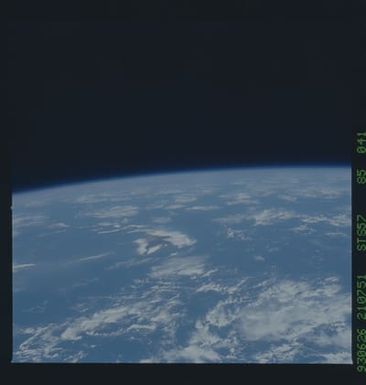Click the green "STS57" mission label
Viewport: 366px width, 385px height.
tap(361, 232)
